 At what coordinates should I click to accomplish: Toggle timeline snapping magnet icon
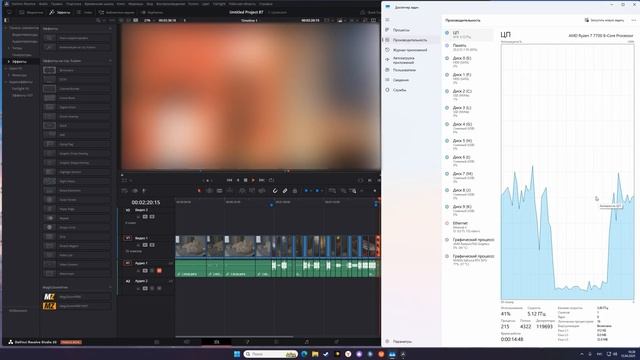point(275,191)
